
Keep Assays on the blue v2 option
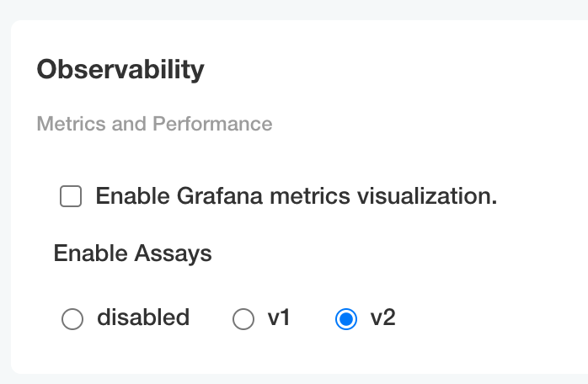[345, 319]
